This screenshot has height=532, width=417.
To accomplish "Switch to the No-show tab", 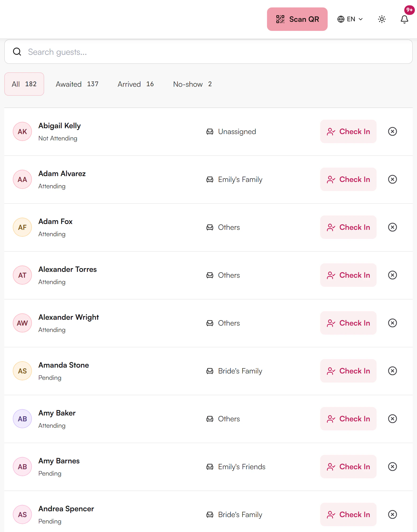I will pos(193,84).
